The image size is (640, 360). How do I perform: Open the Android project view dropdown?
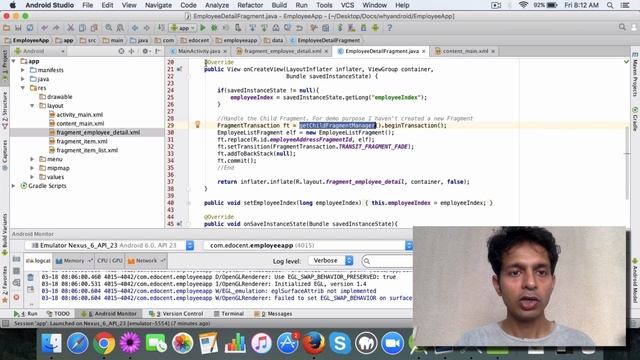[40, 51]
